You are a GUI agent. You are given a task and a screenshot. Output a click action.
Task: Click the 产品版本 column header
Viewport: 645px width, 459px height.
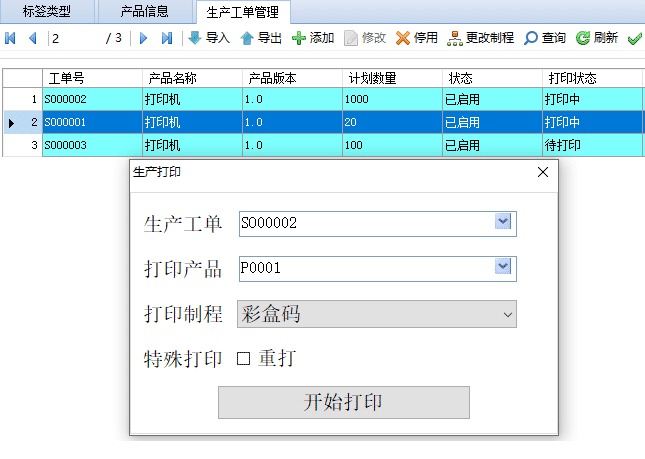click(x=292, y=78)
